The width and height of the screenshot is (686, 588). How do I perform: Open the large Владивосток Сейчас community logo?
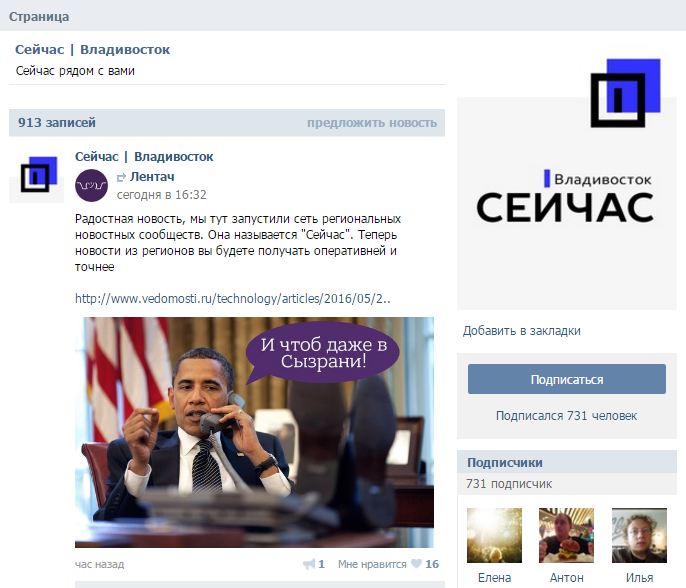click(x=567, y=185)
